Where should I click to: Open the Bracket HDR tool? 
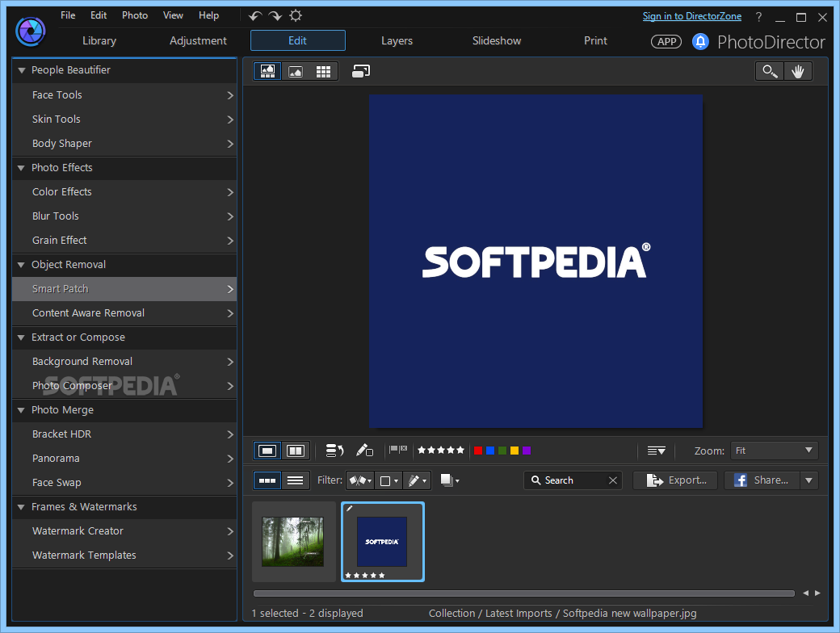point(124,434)
